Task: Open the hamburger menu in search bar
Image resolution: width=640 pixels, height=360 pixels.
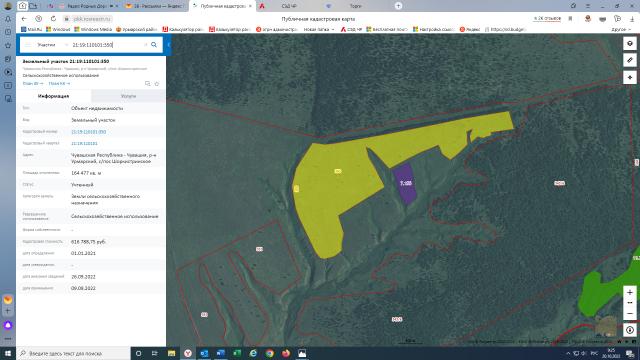Action: 28,44
